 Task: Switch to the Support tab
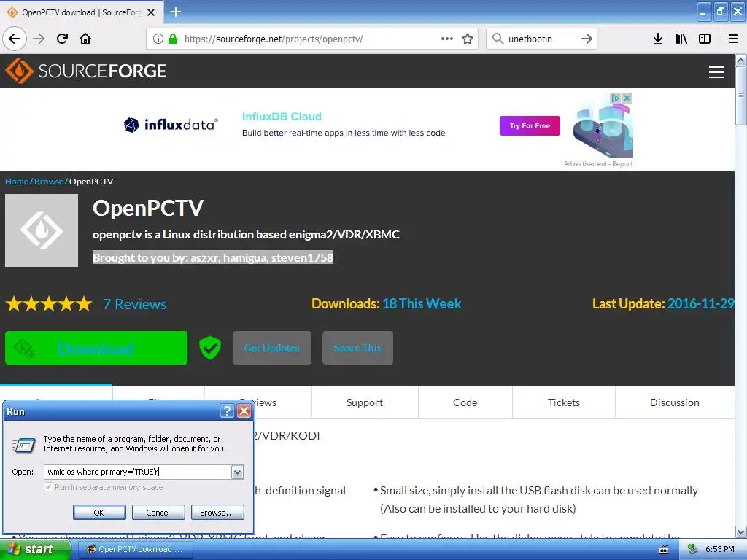[x=365, y=402]
